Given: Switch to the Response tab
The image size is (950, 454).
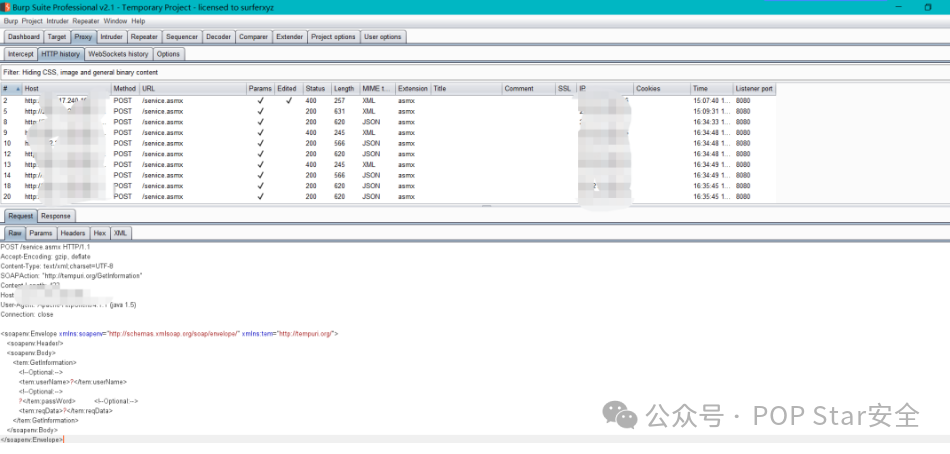Looking at the screenshot, I should (55, 216).
